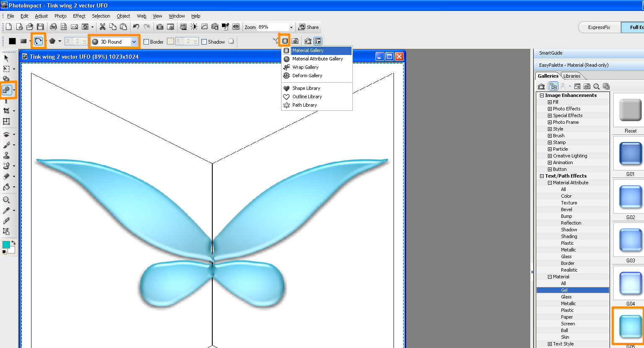
Task: Expand the Photo Effects tree node
Action: coord(550,109)
